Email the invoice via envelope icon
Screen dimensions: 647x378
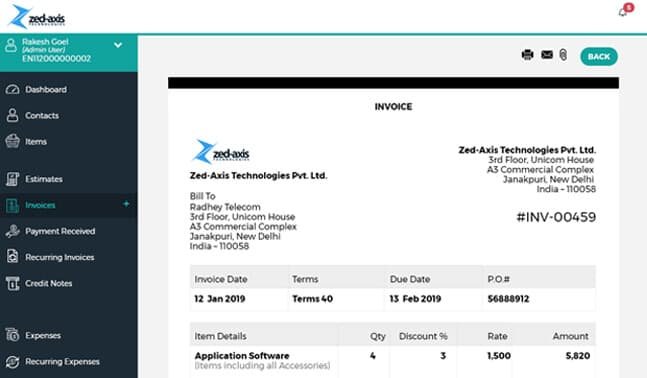pyautogui.click(x=547, y=54)
